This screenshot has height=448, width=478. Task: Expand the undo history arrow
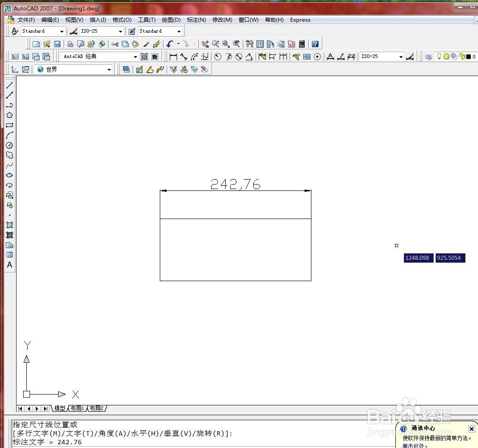(178, 44)
